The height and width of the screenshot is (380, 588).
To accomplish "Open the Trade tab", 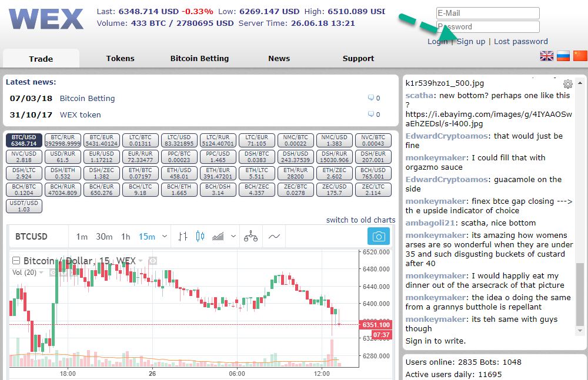I will tap(41, 59).
